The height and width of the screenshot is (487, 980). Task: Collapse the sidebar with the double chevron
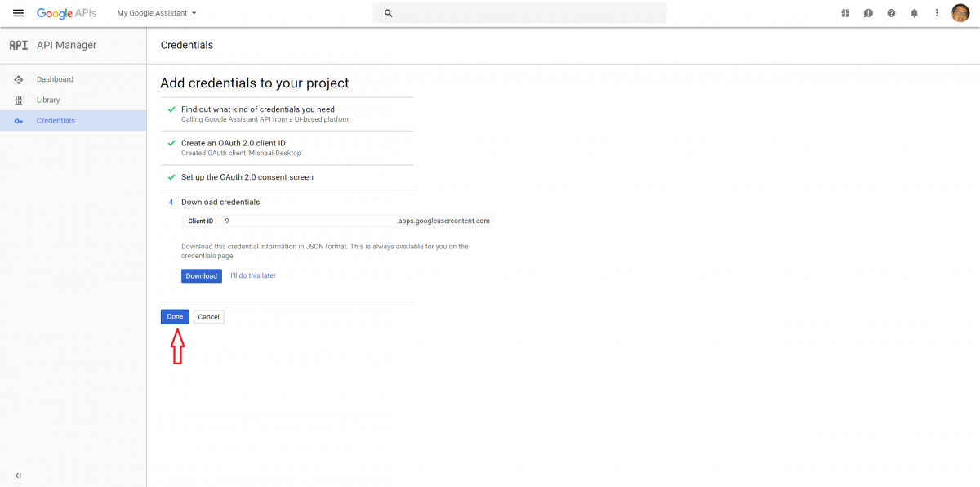[18, 476]
